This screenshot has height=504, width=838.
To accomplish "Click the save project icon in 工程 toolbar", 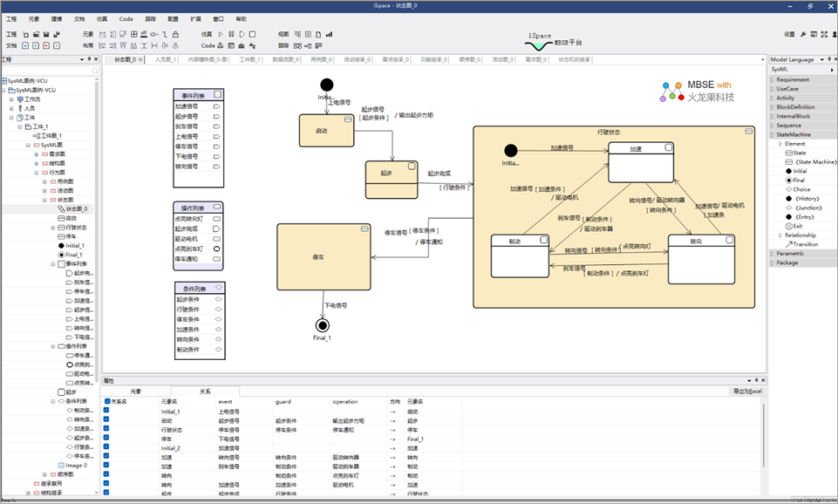I will point(46,34).
